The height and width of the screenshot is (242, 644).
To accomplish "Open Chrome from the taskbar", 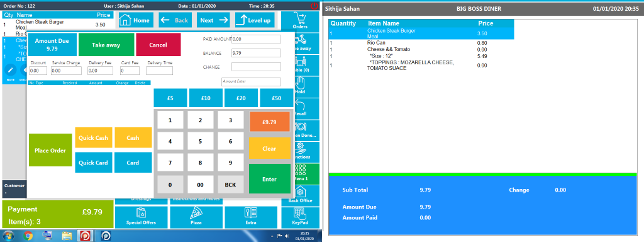I will point(28,236).
